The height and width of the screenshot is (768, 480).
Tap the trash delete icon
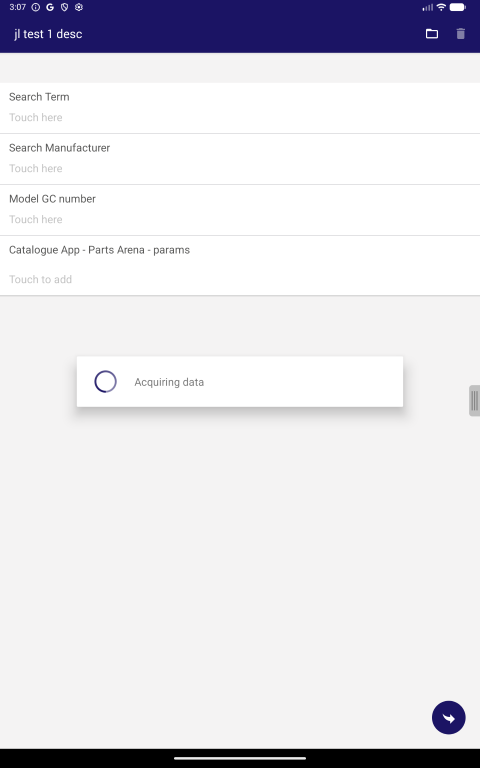tap(460, 33)
